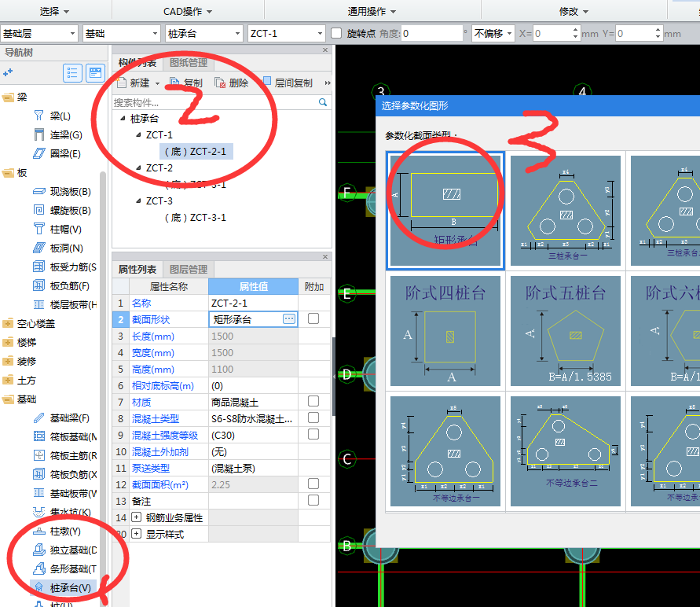Expand the 空心楼盖 folder

8,324
